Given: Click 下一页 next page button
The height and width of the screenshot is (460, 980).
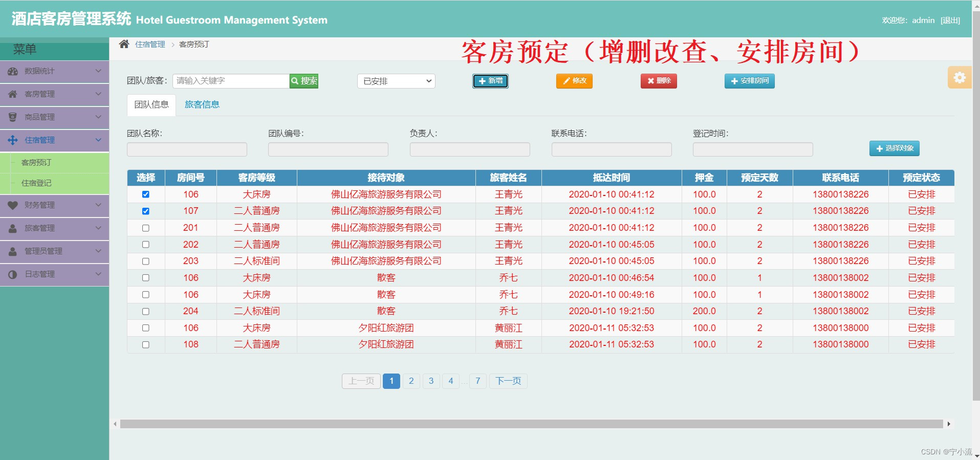Looking at the screenshot, I should 508,381.
